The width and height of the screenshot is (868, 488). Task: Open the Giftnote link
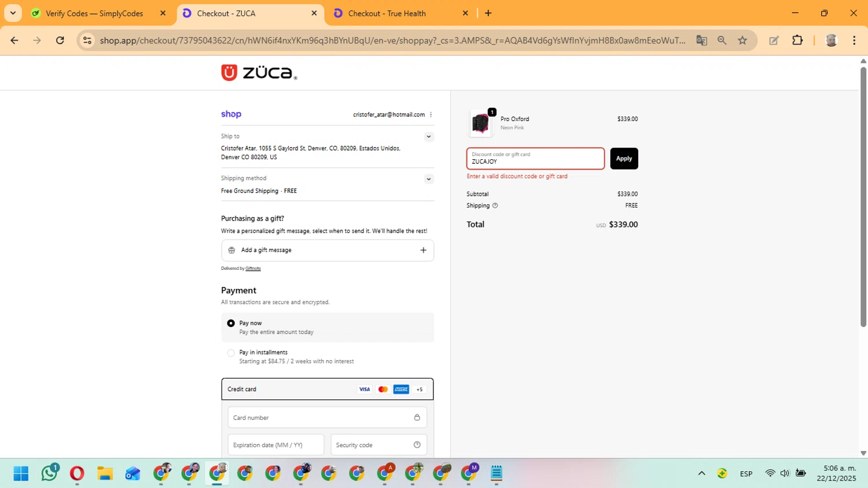[253, 269]
